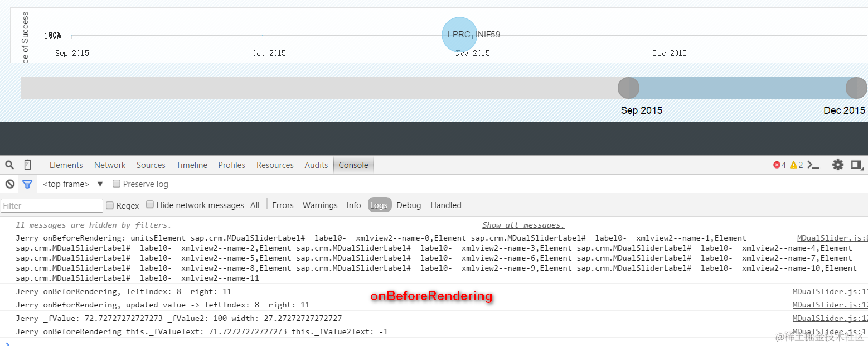Filter console by Info
This screenshot has height=346, width=868.
pyautogui.click(x=353, y=205)
